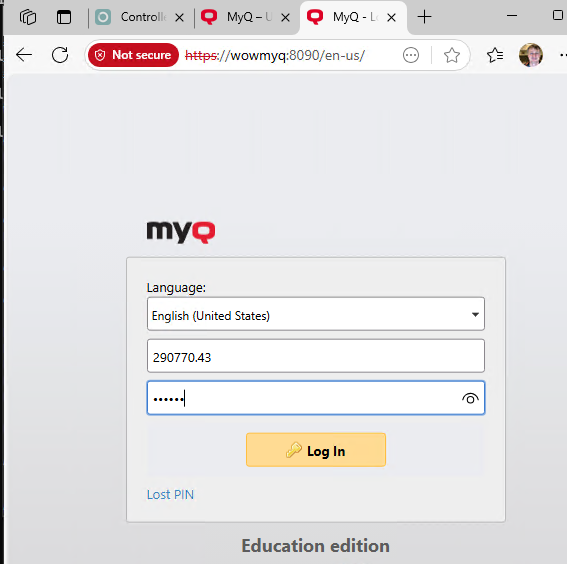Close the MyQ – U tab
Image resolution: width=567 pixels, height=564 pixels.
(285, 17)
